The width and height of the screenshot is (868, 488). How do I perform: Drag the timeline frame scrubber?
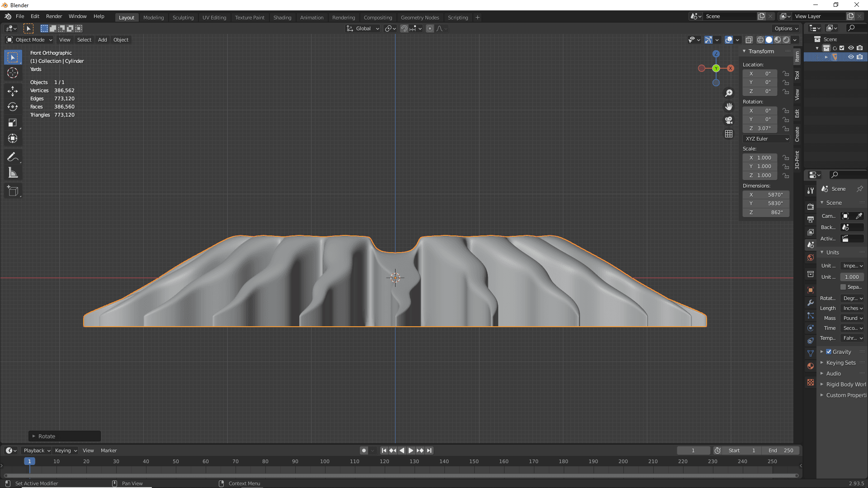point(30,461)
